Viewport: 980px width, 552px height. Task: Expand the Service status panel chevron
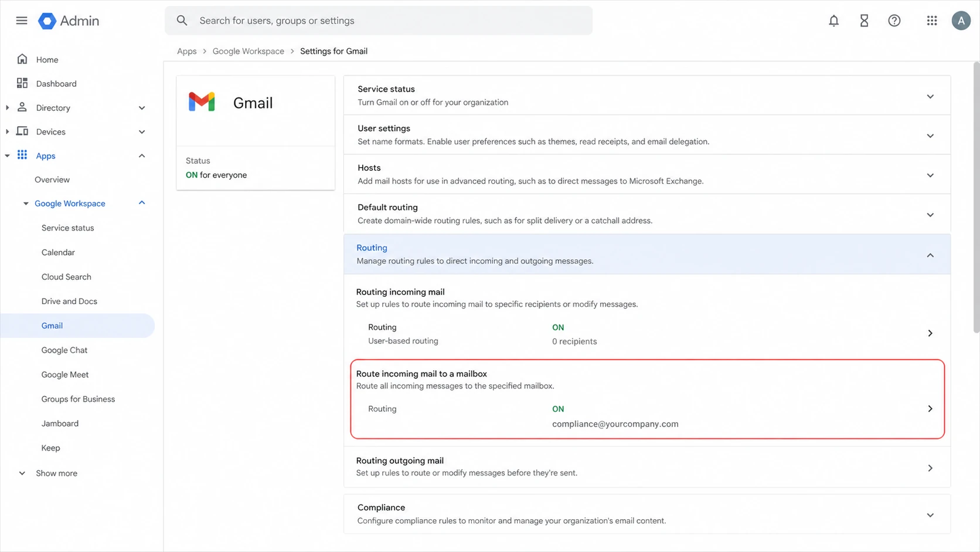930,96
